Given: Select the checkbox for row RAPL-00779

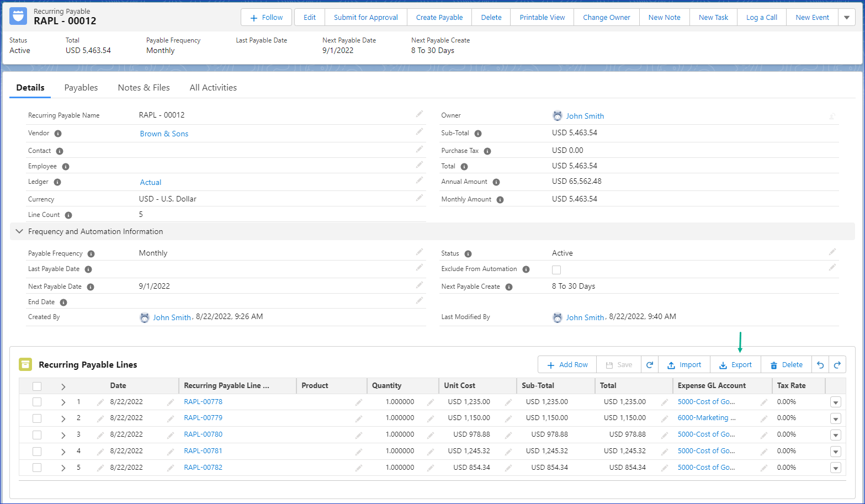Looking at the screenshot, I should tap(37, 418).
